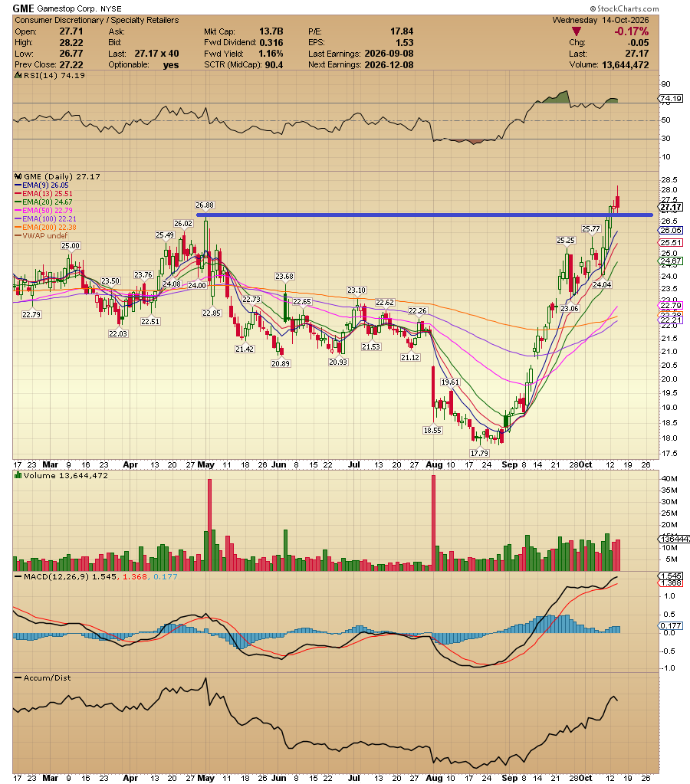Click the 19.61 price label
The height and width of the screenshot is (784, 690).
[x=450, y=382]
